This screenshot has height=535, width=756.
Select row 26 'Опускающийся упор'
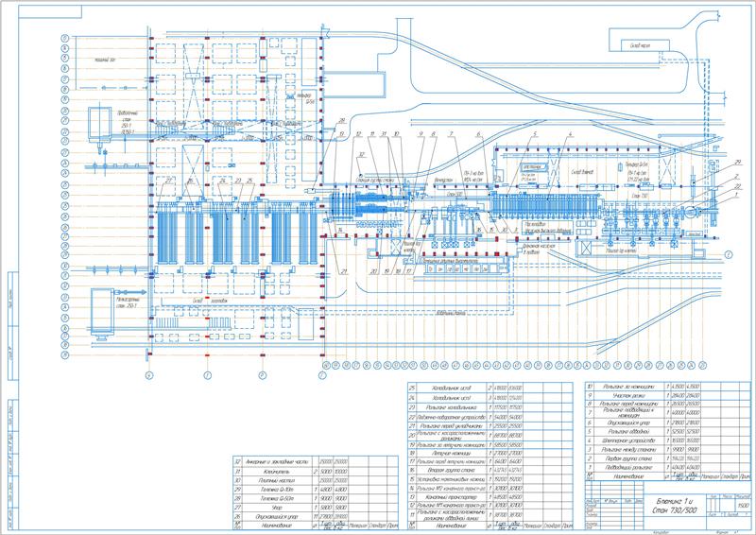[x=276, y=517]
